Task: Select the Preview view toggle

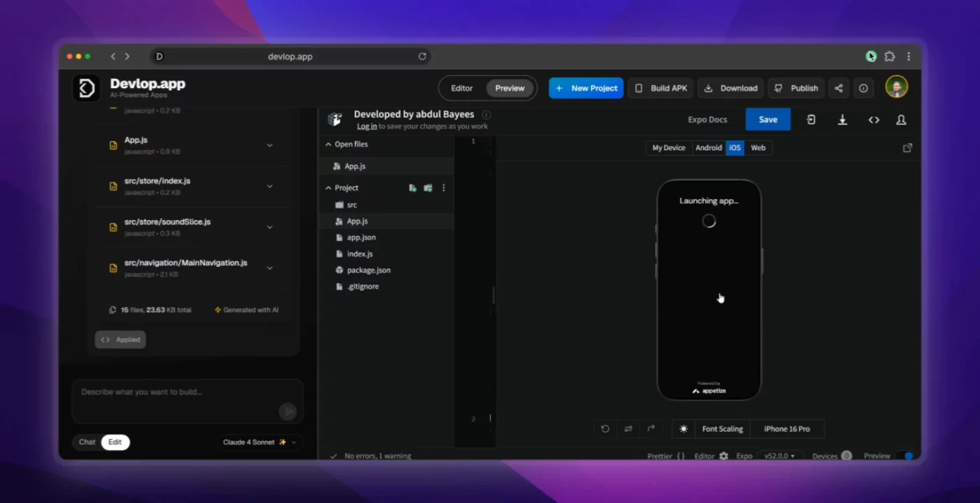Action: tap(510, 88)
